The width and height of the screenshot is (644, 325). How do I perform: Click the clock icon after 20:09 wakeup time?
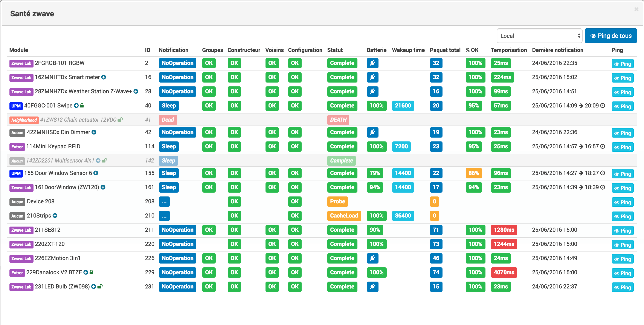(603, 106)
